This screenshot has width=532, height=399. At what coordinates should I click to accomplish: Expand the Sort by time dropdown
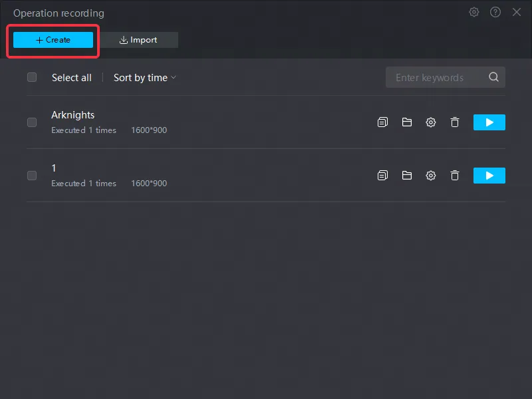click(x=145, y=78)
